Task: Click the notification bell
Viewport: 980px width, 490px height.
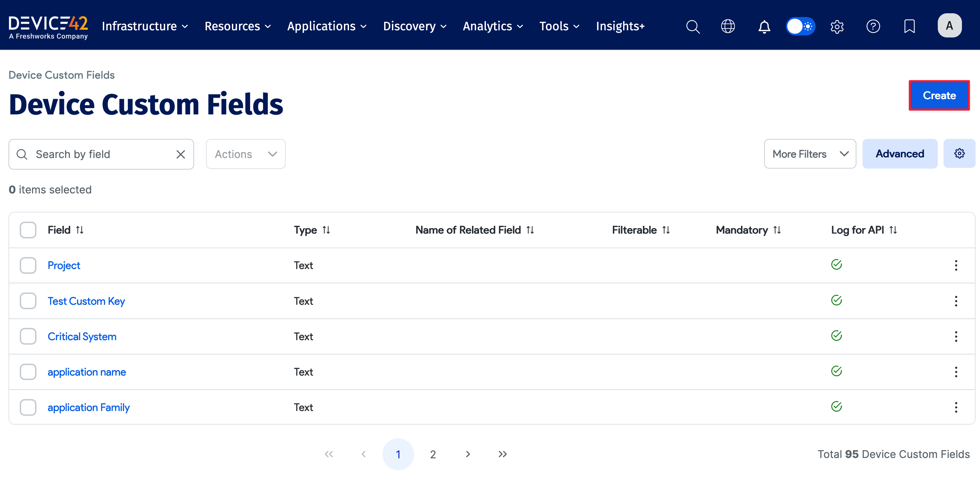Action: tap(764, 26)
